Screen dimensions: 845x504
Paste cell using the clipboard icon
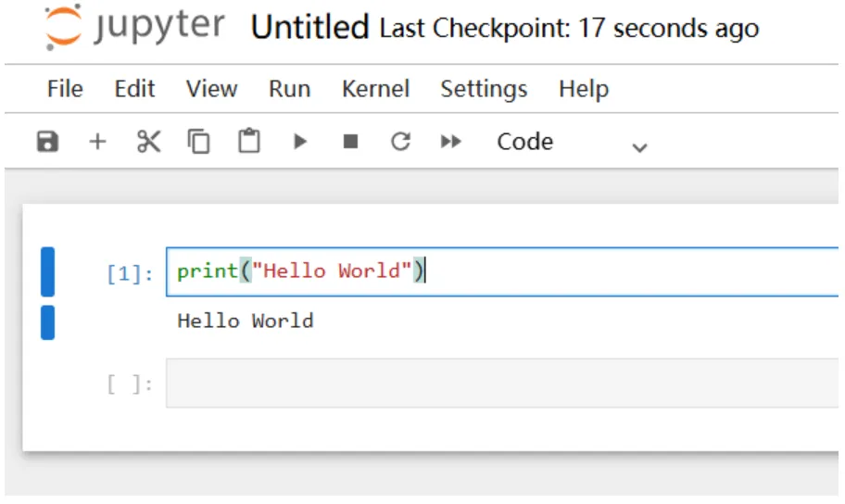click(249, 142)
